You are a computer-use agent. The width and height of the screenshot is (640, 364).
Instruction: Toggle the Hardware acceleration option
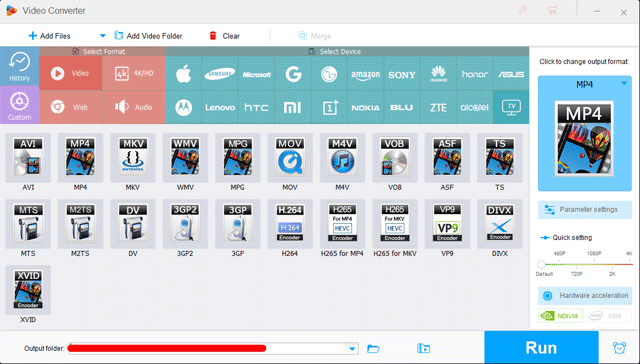[585, 295]
